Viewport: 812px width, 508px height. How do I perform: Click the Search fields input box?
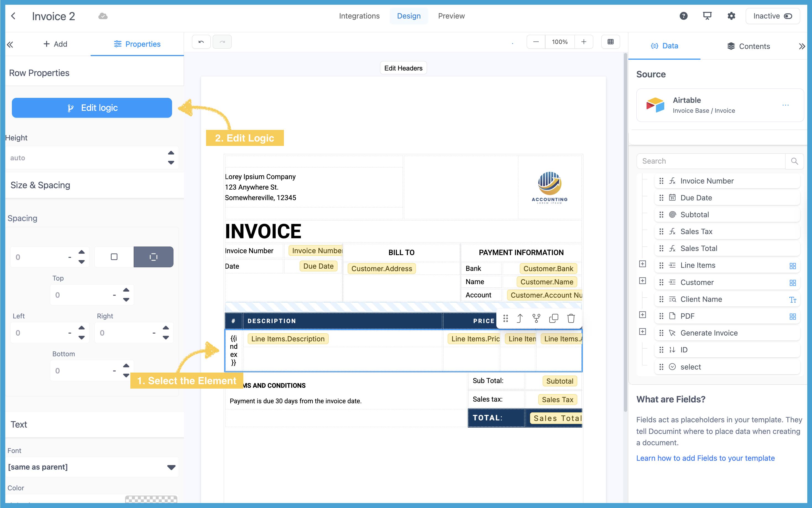click(x=711, y=161)
